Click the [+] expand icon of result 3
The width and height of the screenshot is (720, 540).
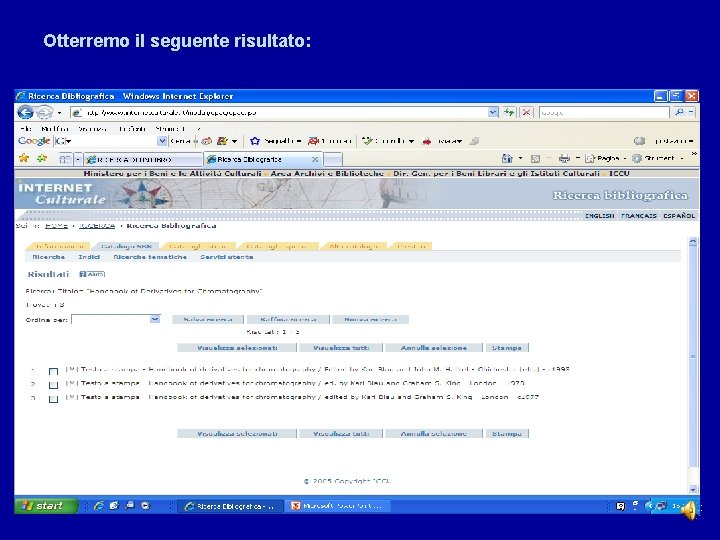[x=71, y=397]
